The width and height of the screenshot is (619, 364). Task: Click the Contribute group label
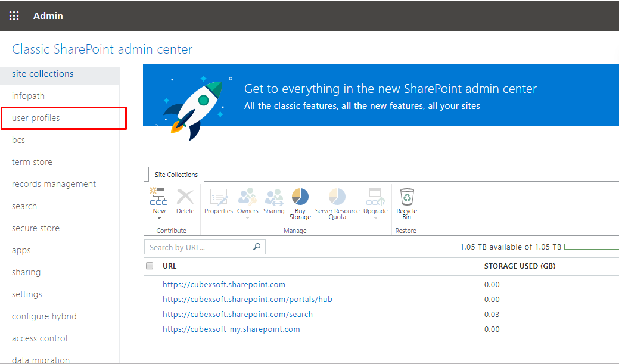pyautogui.click(x=172, y=231)
